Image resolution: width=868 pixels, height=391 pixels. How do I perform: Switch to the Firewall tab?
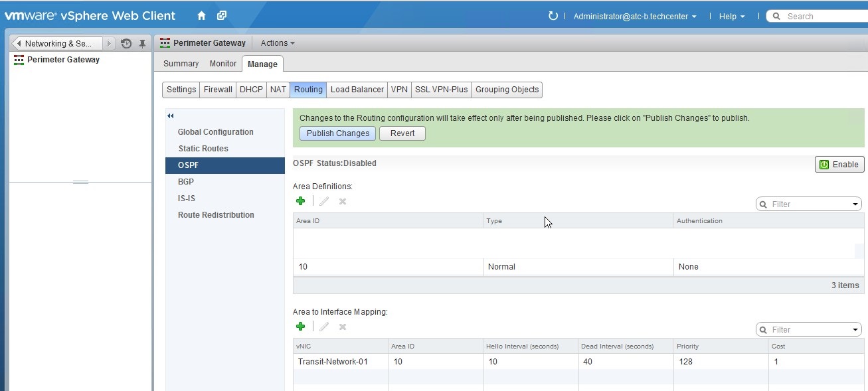(x=218, y=90)
